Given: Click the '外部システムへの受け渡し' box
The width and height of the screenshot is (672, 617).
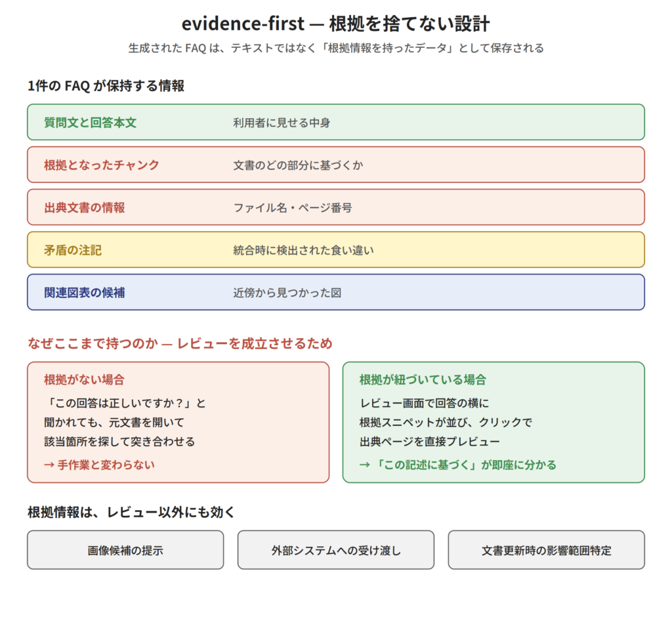Looking at the screenshot, I should (x=336, y=550).
